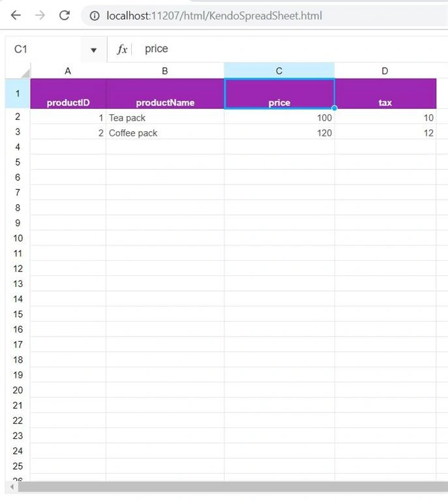Click the fx formula icon
Screen dimensions: 448x501
tap(122, 49)
